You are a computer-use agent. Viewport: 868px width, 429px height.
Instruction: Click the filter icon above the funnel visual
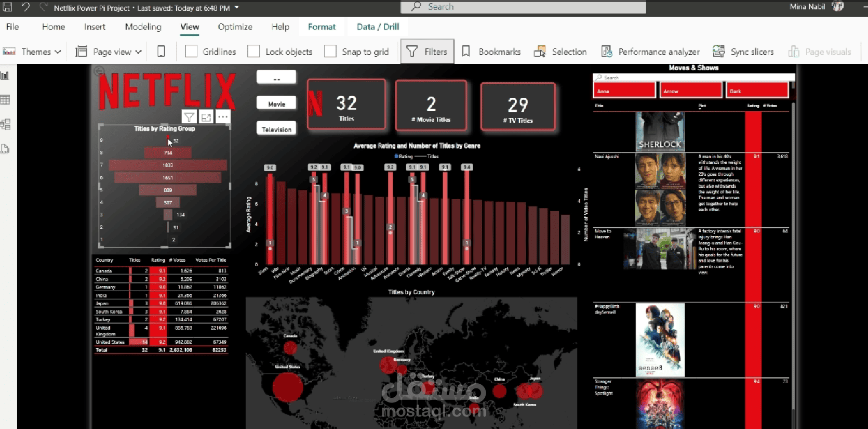pos(189,117)
